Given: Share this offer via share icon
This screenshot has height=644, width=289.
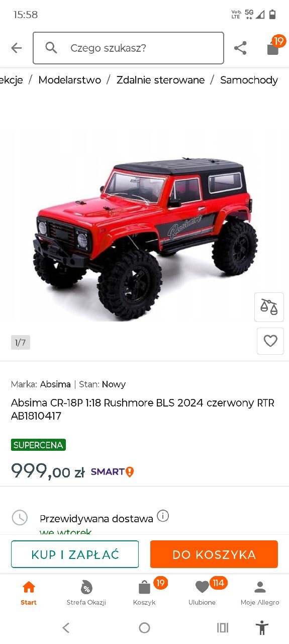Looking at the screenshot, I should [x=240, y=48].
